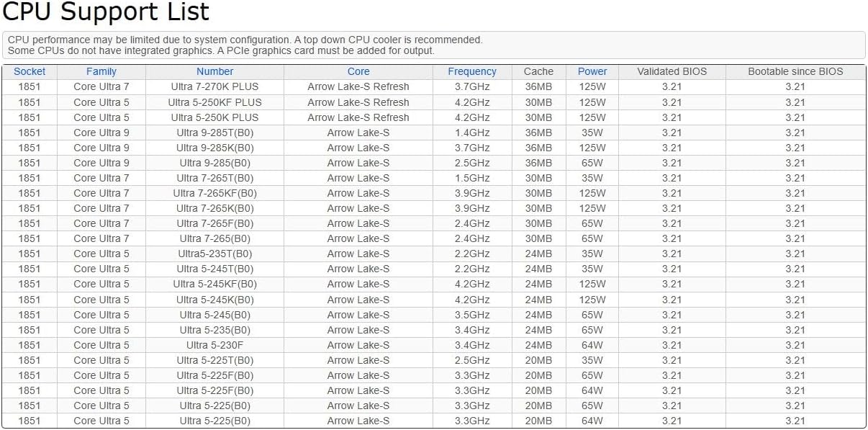
Task: Click the Cache column header
Action: [538, 71]
